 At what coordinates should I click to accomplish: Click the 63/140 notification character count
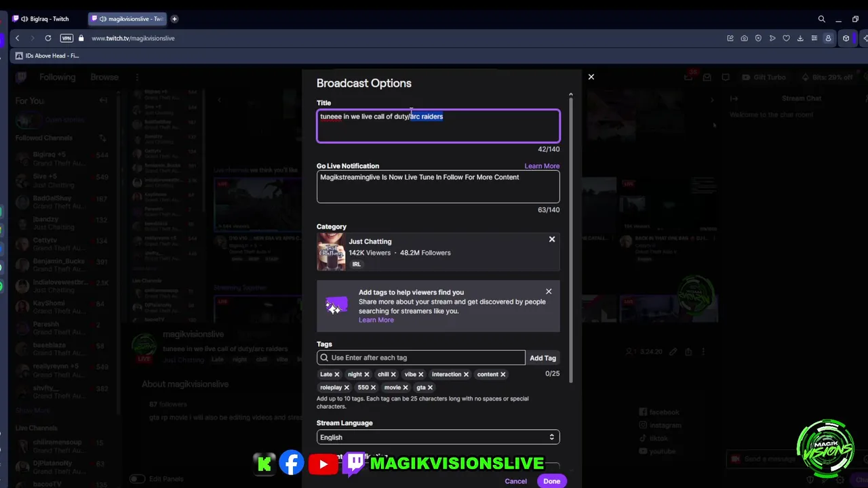[x=549, y=210]
